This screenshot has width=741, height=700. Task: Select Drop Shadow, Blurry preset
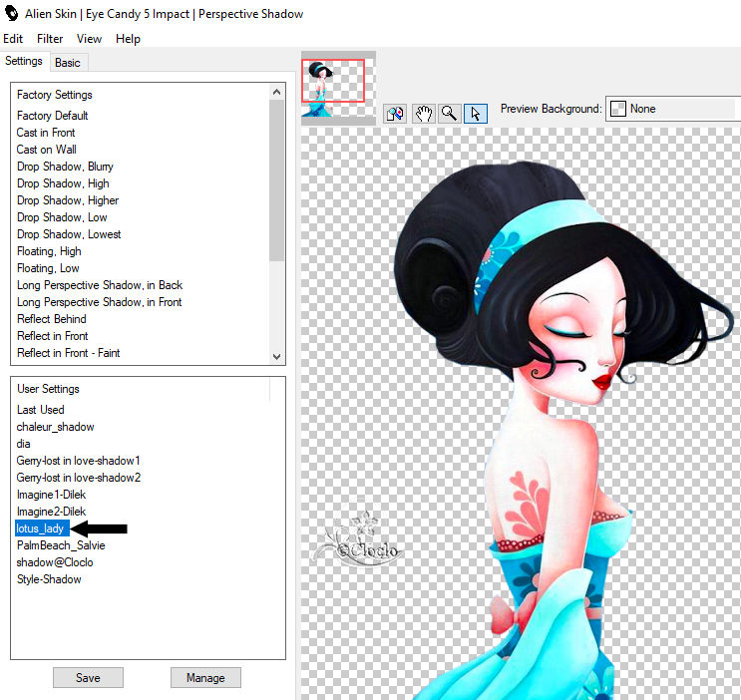tap(65, 167)
